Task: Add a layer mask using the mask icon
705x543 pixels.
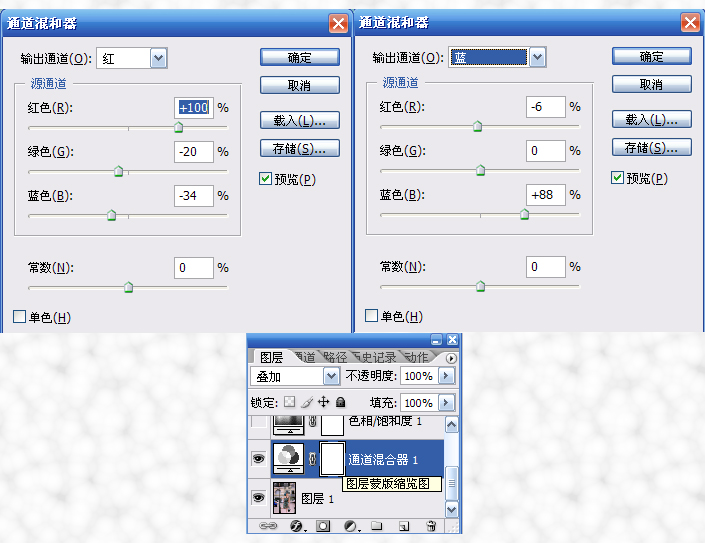Action: (x=323, y=525)
